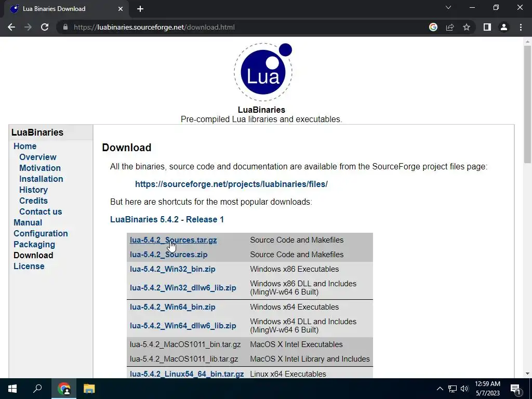Viewport: 532px width, 399px height.
Task: Open the Configuration sidebar link
Action: coord(41,233)
